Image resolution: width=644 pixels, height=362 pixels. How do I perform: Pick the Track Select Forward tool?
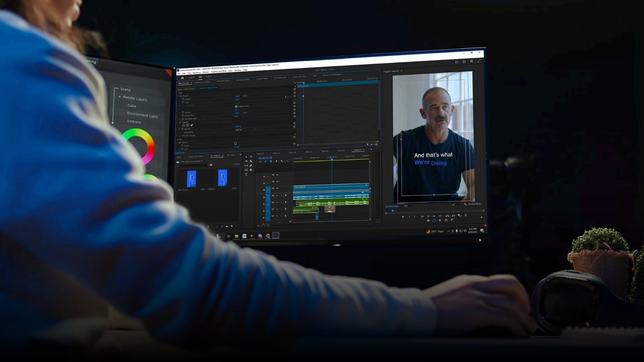point(251,157)
